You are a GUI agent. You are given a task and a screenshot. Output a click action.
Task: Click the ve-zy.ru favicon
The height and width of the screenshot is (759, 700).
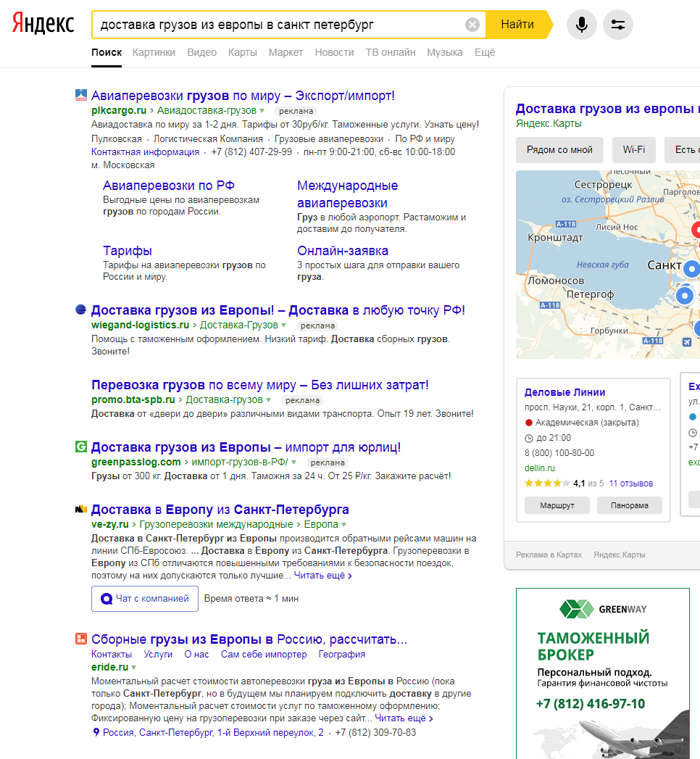tap(80, 509)
